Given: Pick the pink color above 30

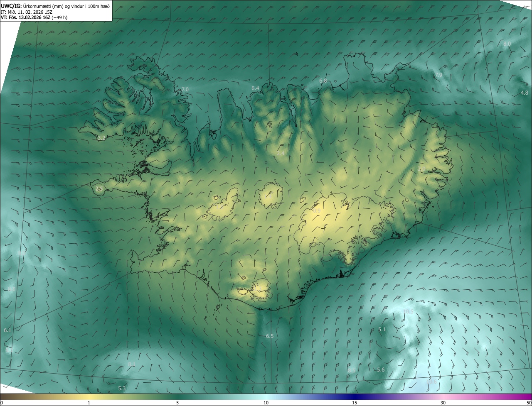Looking at the screenshot, I should click(x=443, y=396).
